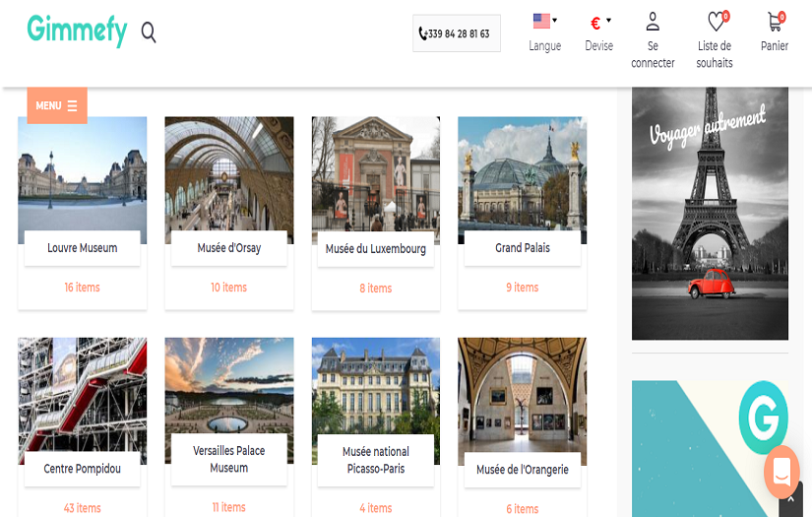Click the US flag language icon
812x517 pixels.
click(x=541, y=21)
